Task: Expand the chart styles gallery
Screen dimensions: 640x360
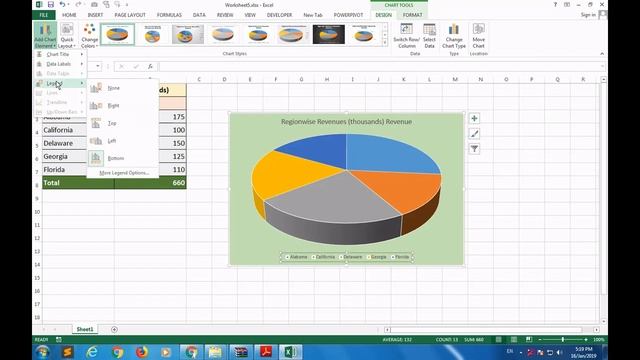Action: coord(384,42)
